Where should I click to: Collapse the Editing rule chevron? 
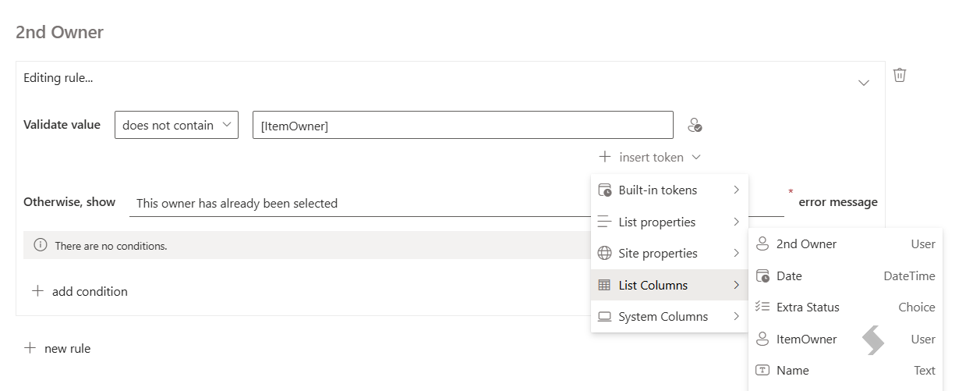coord(863,83)
